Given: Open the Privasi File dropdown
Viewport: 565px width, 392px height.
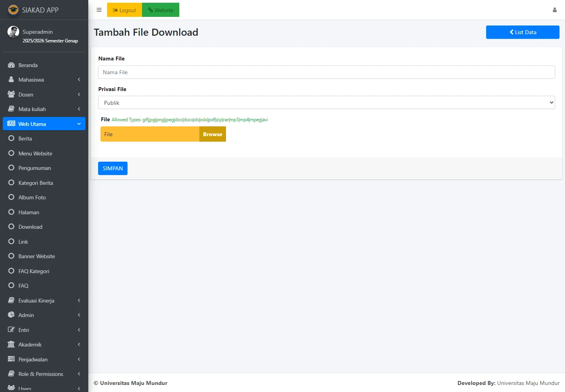Looking at the screenshot, I should (326, 103).
